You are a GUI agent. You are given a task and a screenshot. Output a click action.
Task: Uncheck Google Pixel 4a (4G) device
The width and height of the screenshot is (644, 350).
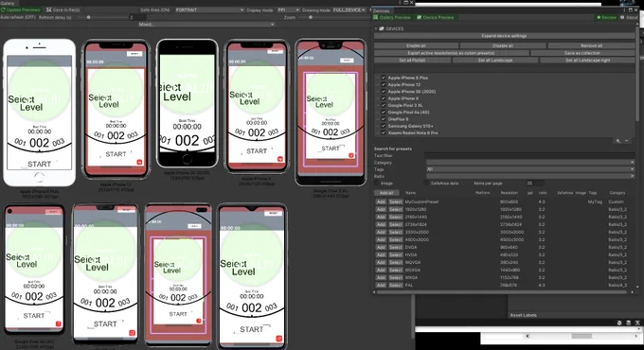tap(384, 112)
